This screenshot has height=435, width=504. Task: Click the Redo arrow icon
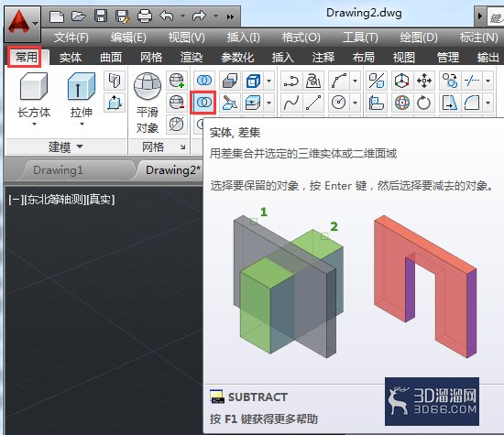coord(199,16)
